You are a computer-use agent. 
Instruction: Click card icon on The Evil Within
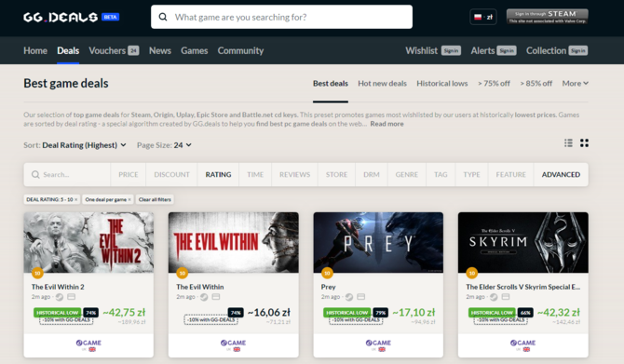216,297
